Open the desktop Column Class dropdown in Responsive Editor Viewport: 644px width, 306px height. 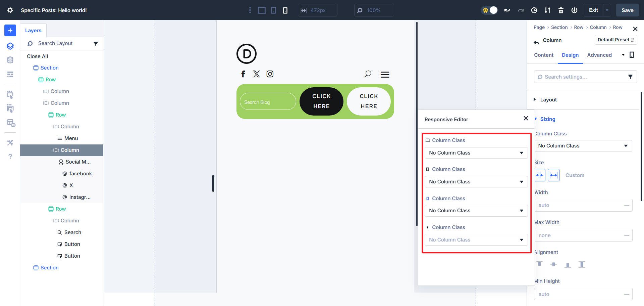[476, 152]
